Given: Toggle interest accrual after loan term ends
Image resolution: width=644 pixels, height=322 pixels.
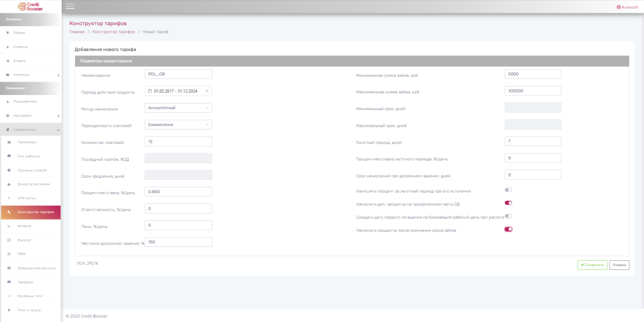Looking at the screenshot, I should pos(508,229).
